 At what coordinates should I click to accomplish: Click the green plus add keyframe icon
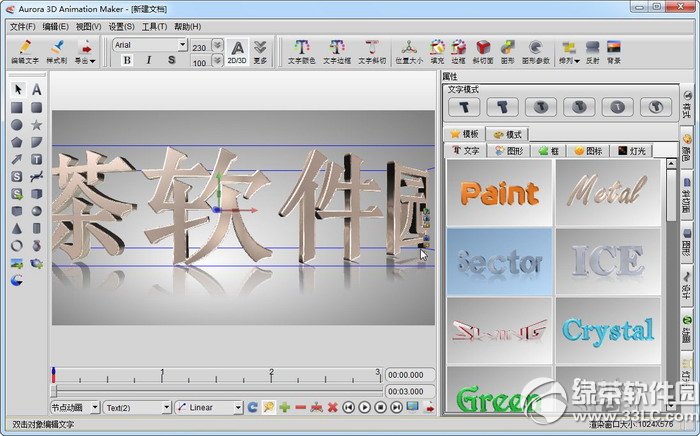point(284,407)
